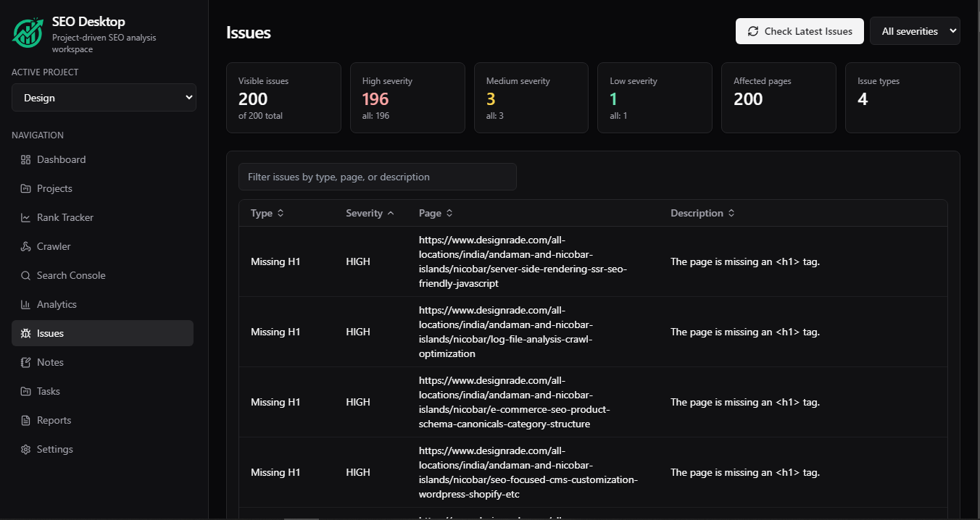Click the description in the seo-focused-cms row
Image resolution: width=980 pixels, height=520 pixels.
pyautogui.click(x=745, y=472)
